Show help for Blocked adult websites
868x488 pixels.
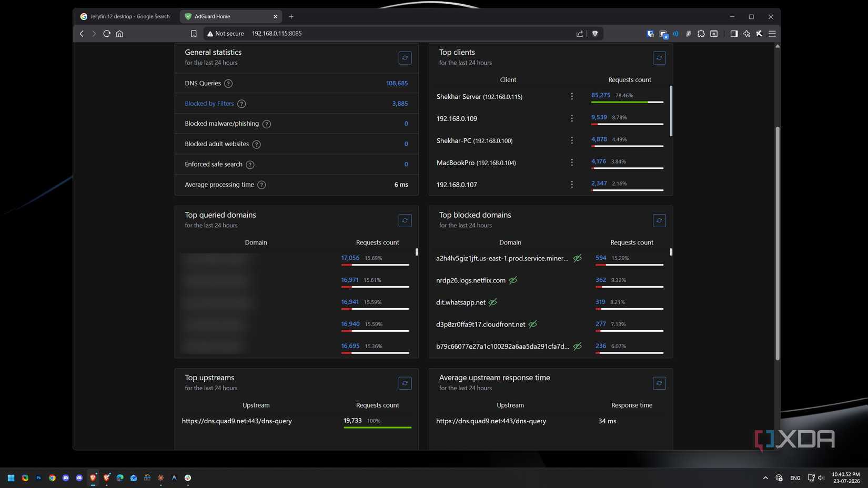point(256,145)
